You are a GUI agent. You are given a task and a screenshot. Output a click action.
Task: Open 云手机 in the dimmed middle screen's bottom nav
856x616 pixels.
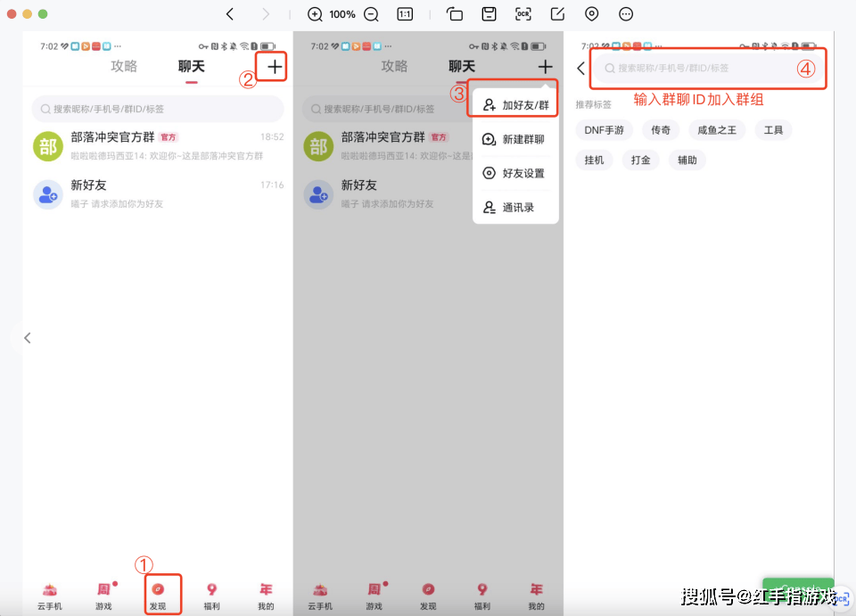pyautogui.click(x=320, y=596)
